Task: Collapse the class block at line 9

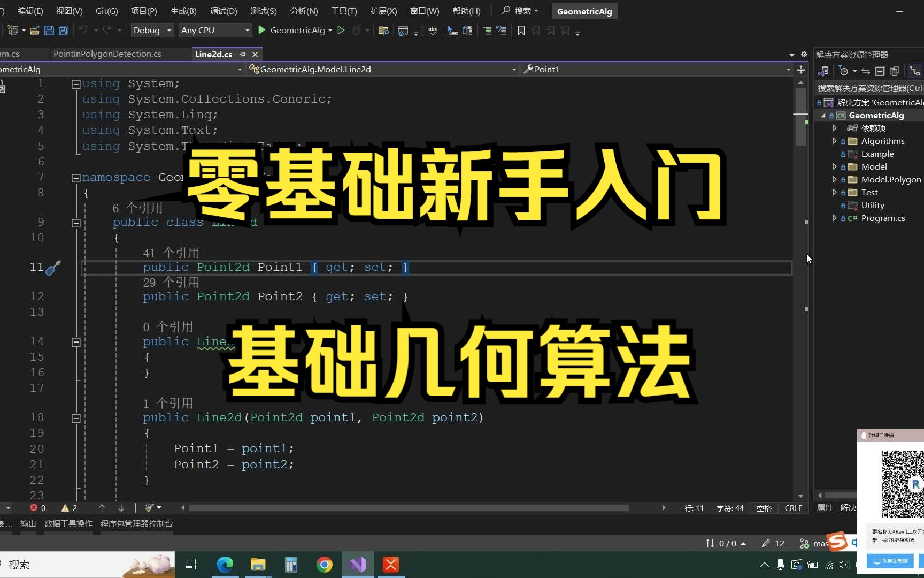Action: tap(76, 223)
